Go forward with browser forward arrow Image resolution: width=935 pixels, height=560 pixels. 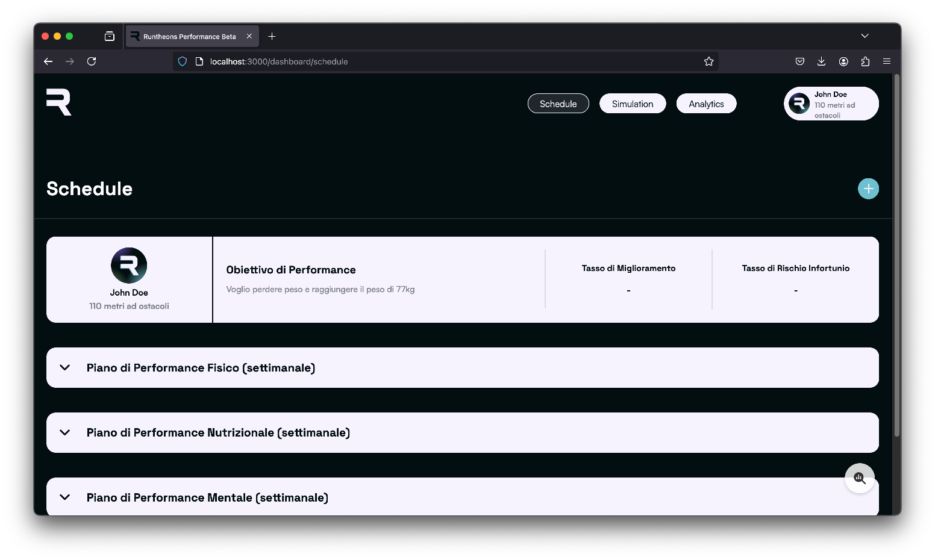(70, 61)
